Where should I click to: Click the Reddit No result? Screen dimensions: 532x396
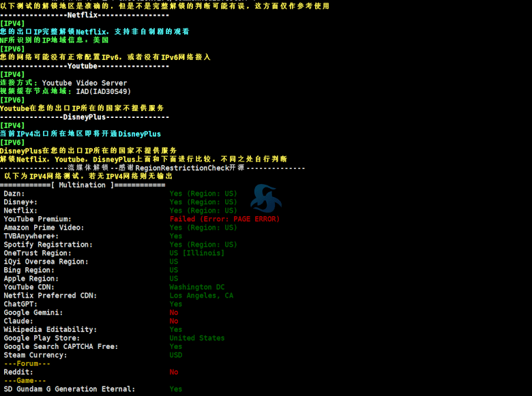pos(174,372)
